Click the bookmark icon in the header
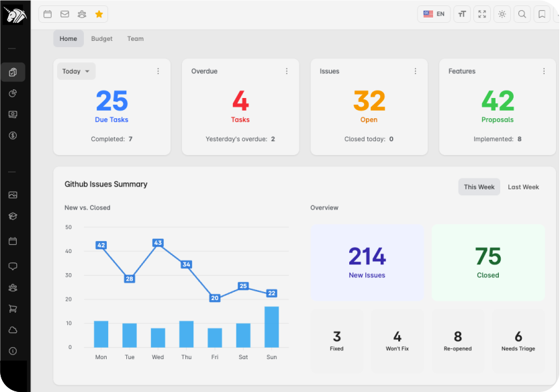 click(542, 14)
